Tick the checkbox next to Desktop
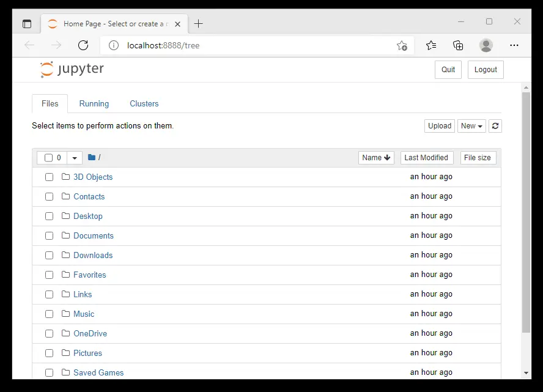The width and height of the screenshot is (543, 392). tap(49, 216)
